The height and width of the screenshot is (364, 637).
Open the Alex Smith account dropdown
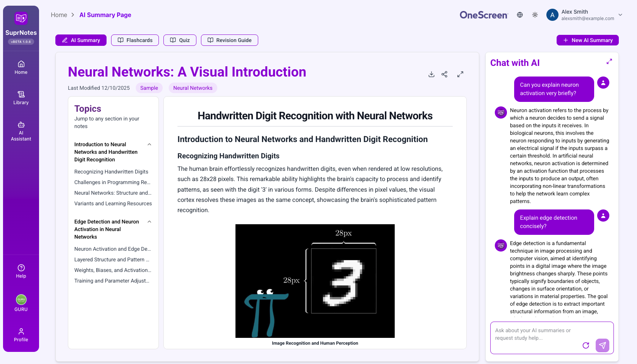pyautogui.click(x=620, y=15)
